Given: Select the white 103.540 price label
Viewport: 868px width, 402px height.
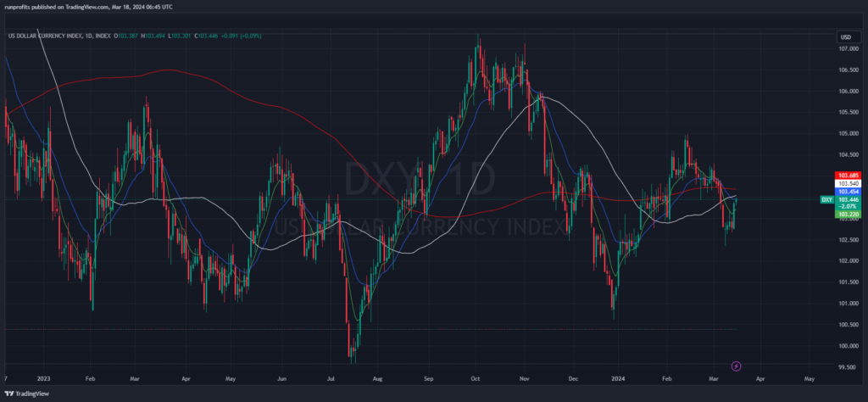Looking at the screenshot, I should point(849,183).
